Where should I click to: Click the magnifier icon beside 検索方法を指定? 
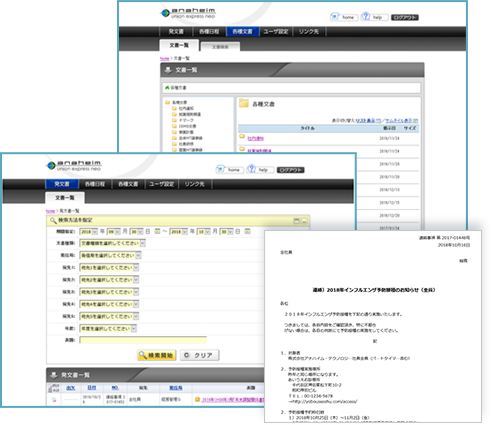(53, 220)
